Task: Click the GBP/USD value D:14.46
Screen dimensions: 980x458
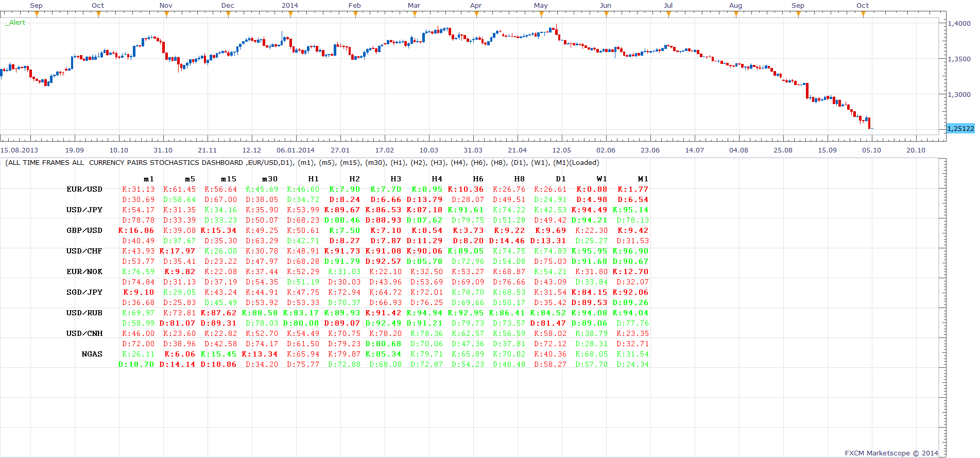Action: click(x=507, y=241)
